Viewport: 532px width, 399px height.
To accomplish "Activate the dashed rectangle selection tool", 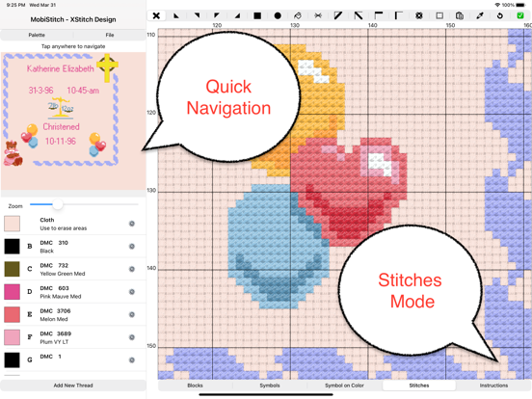I will (439, 15).
